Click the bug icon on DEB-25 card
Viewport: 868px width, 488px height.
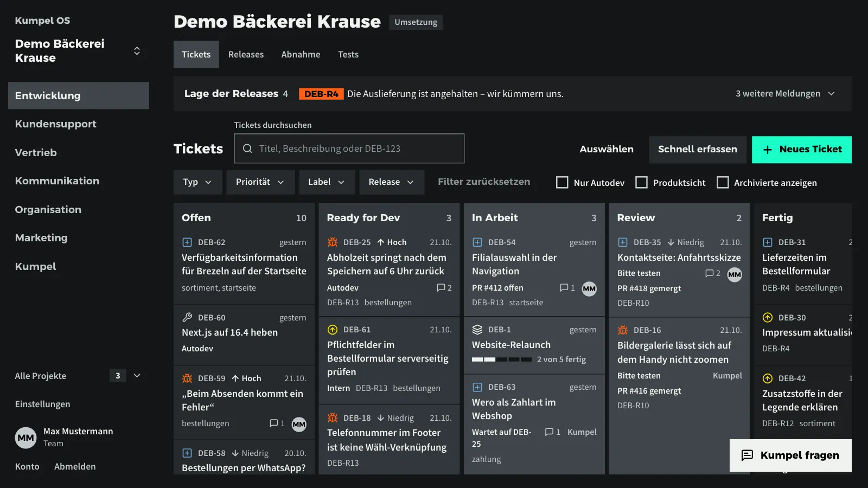click(x=333, y=242)
